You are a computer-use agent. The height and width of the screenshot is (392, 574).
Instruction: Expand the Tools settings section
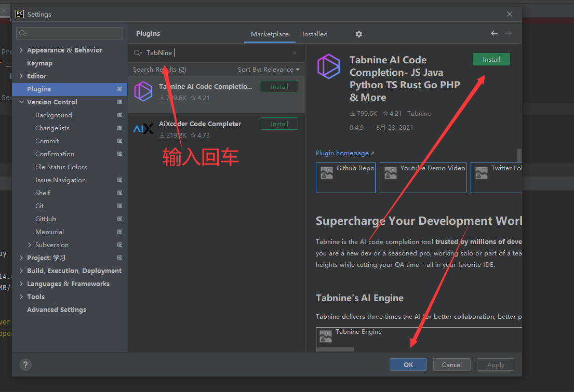click(x=21, y=296)
